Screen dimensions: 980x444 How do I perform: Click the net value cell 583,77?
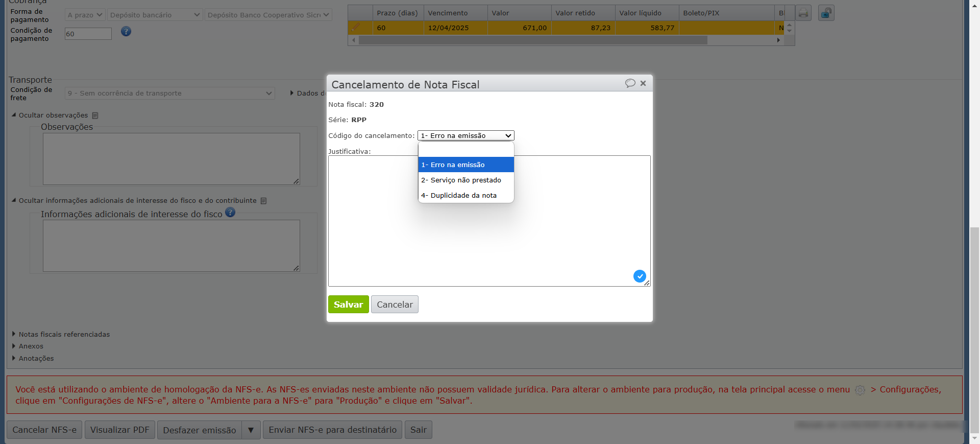[647, 28]
